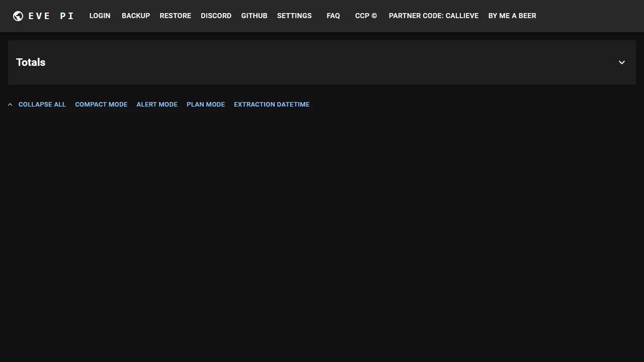Viewport: 644px width, 362px height.
Task: Enable Plan Mode
Action: click(x=205, y=104)
